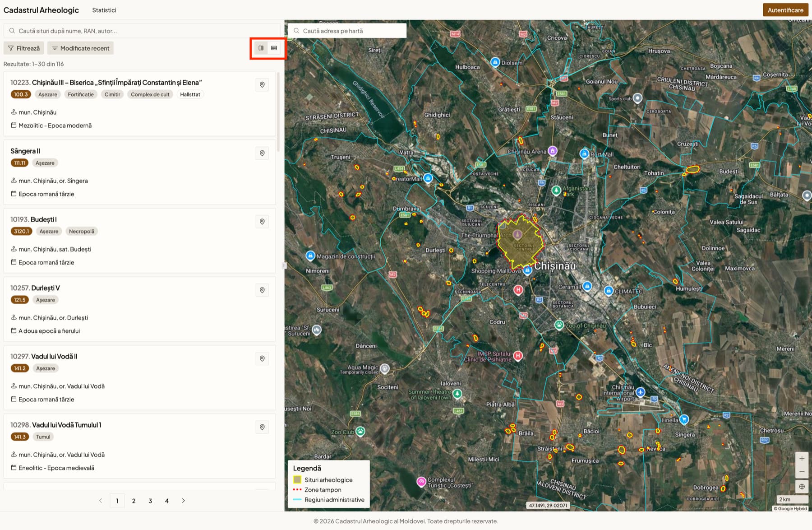Click the Situri arheologice legend swatch
The width and height of the screenshot is (812, 530).
297,479
